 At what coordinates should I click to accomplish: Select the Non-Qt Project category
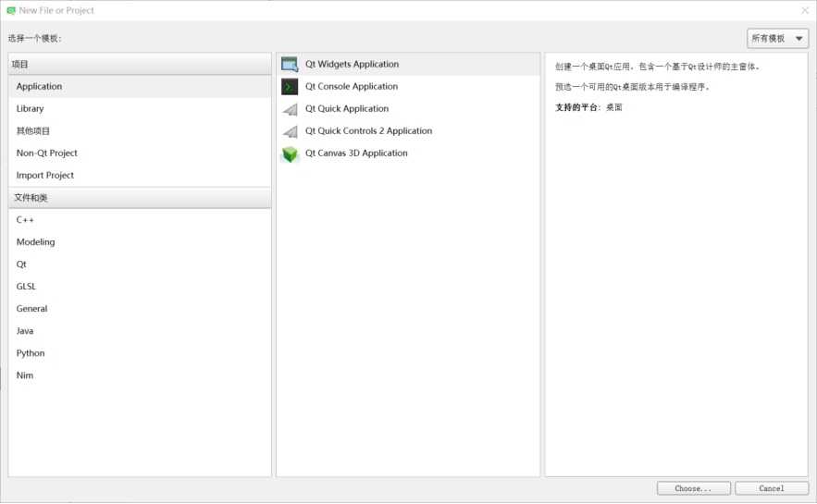[x=140, y=154]
